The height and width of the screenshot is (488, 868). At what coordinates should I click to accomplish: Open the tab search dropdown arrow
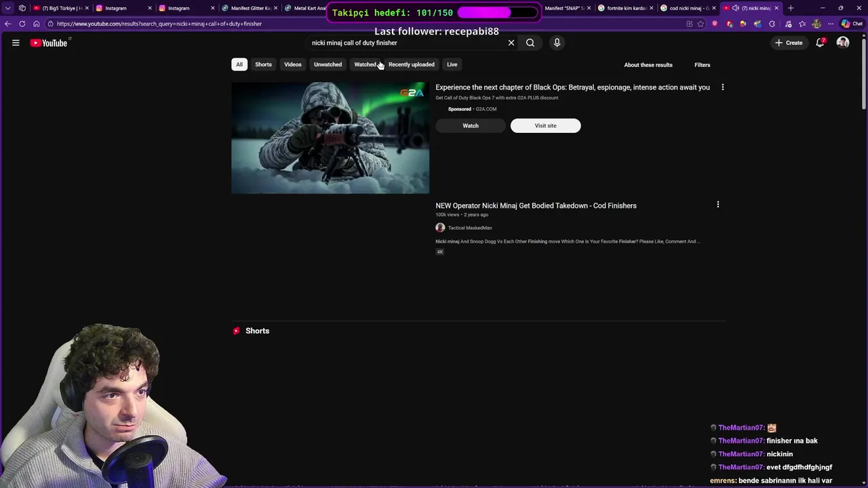7,8
